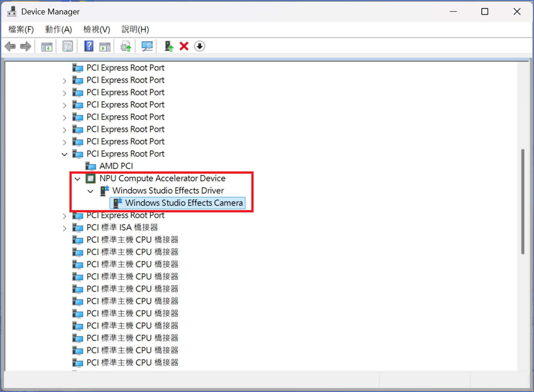Viewport: 534px width, 392px height.
Task: Click the blue Help question mark icon
Action: point(89,47)
